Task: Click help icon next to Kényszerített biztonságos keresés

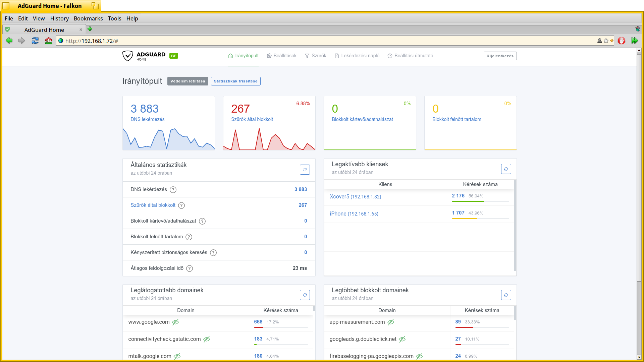Action: click(x=213, y=253)
